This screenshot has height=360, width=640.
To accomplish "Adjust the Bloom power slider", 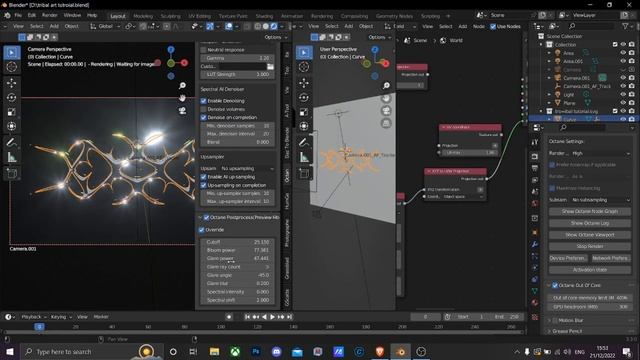I will point(238,250).
